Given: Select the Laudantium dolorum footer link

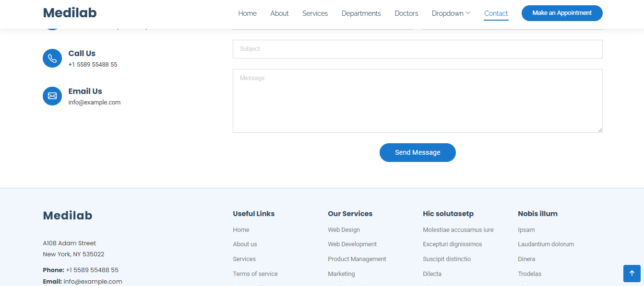Looking at the screenshot, I should tap(546, 244).
